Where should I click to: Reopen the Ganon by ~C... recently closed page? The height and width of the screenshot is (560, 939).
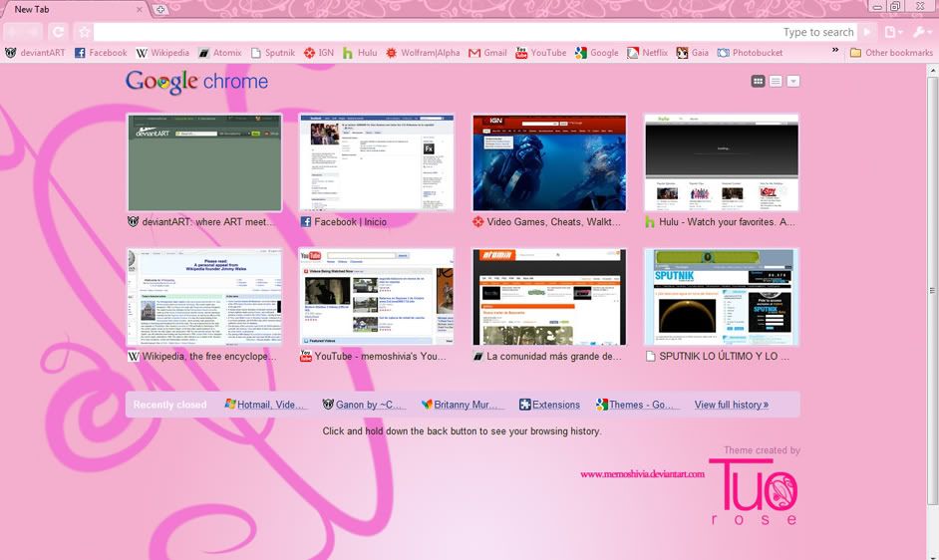(364, 405)
